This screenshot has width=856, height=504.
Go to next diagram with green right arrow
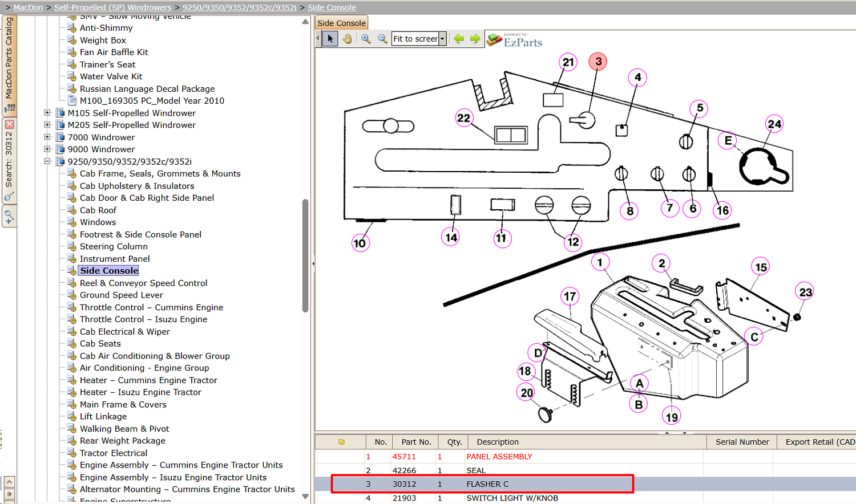point(475,39)
